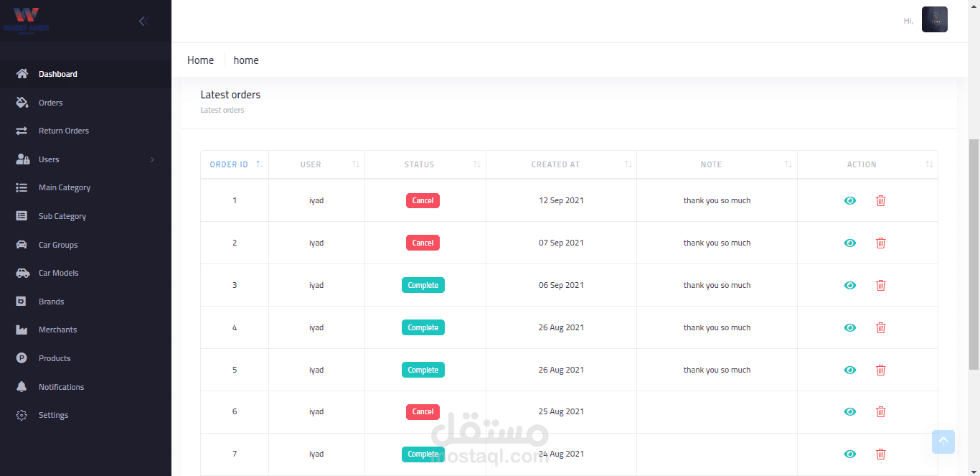This screenshot has height=476, width=980.
Task: Click the Merchants factory icon
Action: click(x=22, y=330)
